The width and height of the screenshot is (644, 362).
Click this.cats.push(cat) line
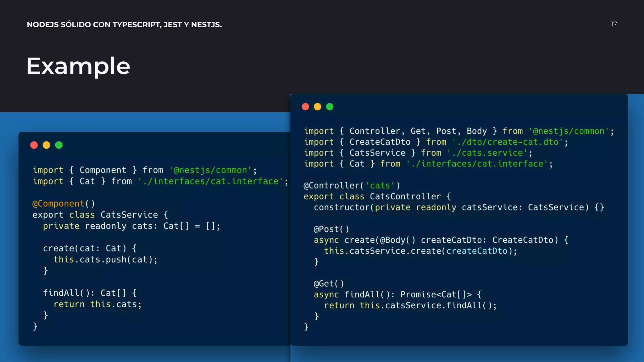point(105,260)
